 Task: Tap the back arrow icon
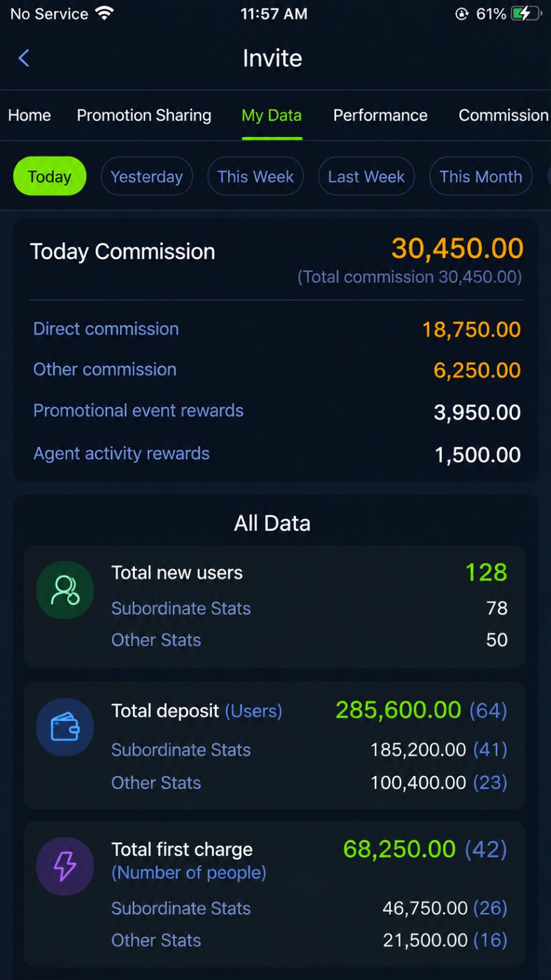click(x=24, y=58)
